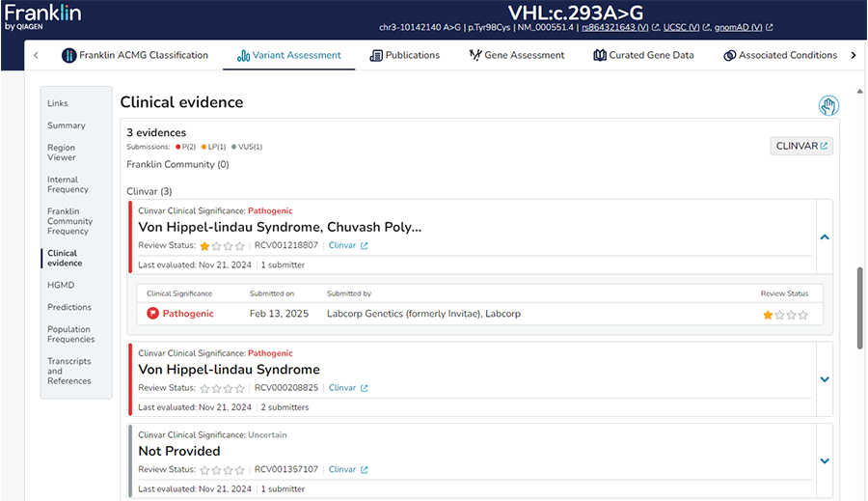Click the vertical page scrollbar
The image size is (868, 501).
(x=860, y=307)
